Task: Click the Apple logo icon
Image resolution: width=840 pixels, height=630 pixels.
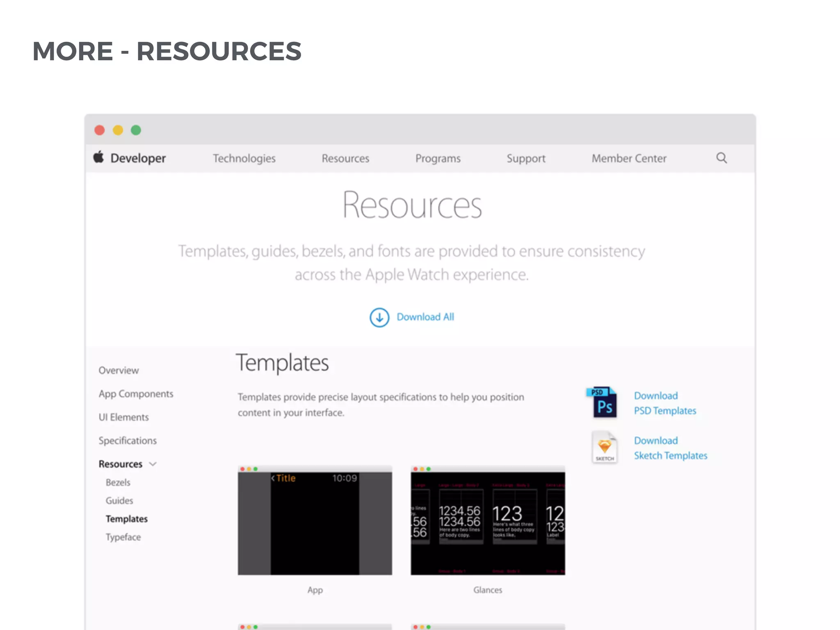Action: (x=98, y=157)
